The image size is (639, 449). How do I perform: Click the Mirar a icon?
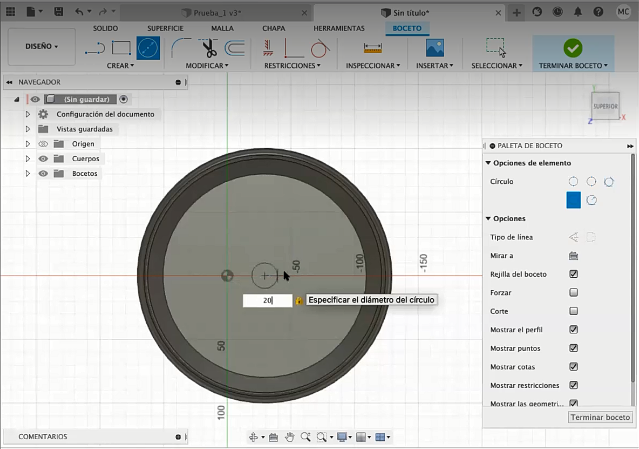pyautogui.click(x=573, y=255)
